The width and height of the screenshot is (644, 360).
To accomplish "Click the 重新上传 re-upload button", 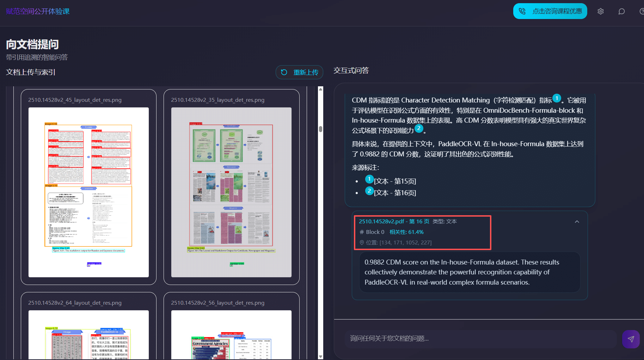I will [x=299, y=72].
